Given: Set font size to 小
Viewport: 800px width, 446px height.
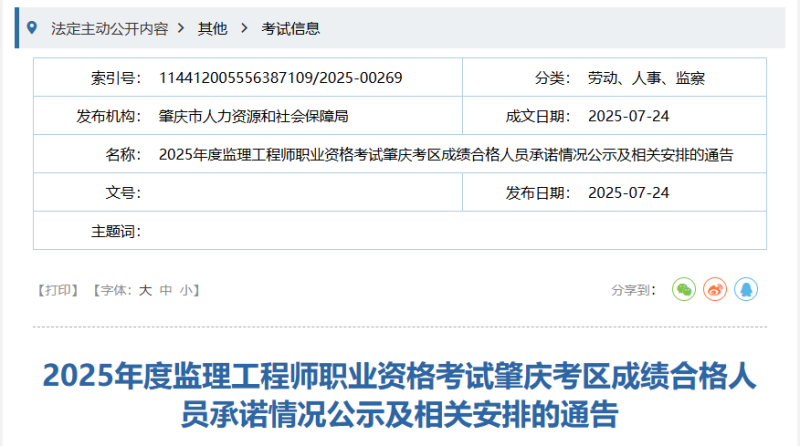Looking at the screenshot, I should [186, 290].
